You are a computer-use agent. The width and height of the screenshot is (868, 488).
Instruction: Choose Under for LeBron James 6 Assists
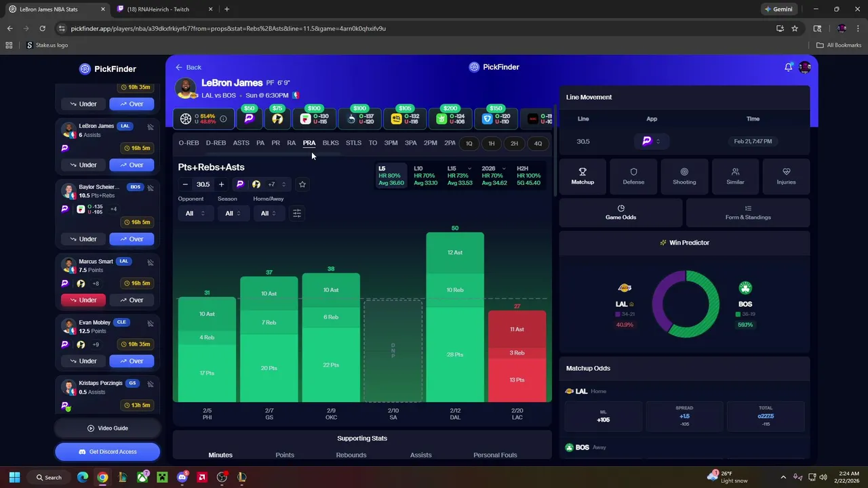tap(83, 165)
